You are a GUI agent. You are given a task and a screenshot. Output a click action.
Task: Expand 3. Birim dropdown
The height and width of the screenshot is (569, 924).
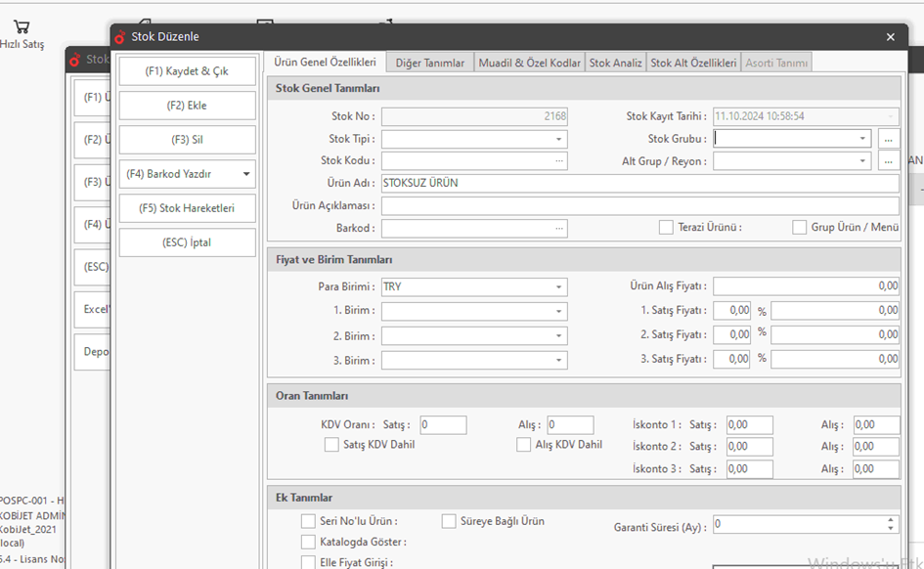coord(558,360)
